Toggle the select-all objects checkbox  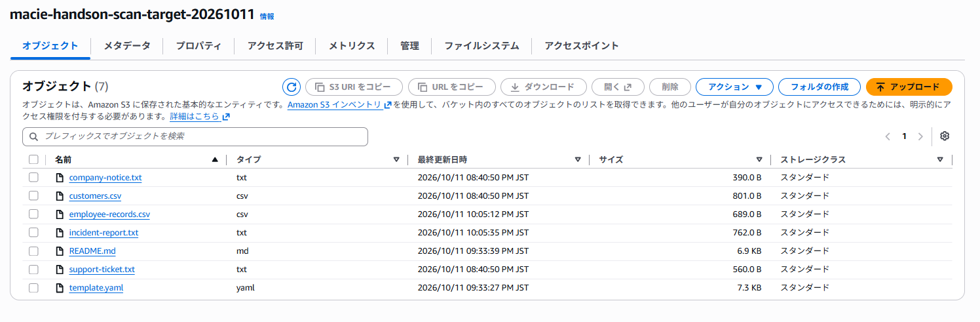[x=33, y=159]
